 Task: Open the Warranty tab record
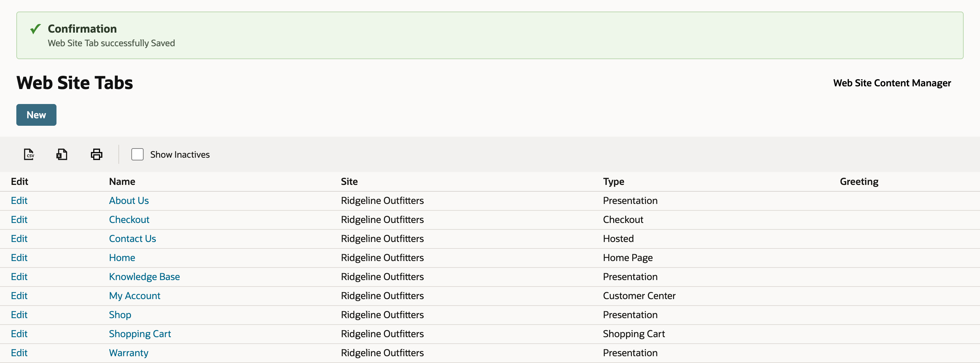point(129,352)
